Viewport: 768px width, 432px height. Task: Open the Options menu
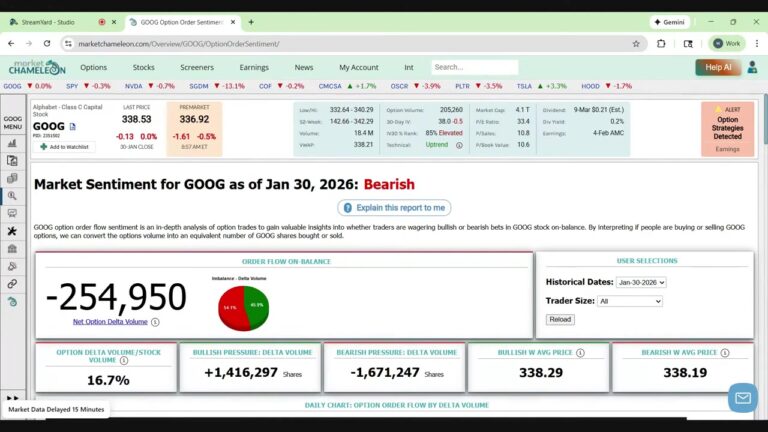94,68
